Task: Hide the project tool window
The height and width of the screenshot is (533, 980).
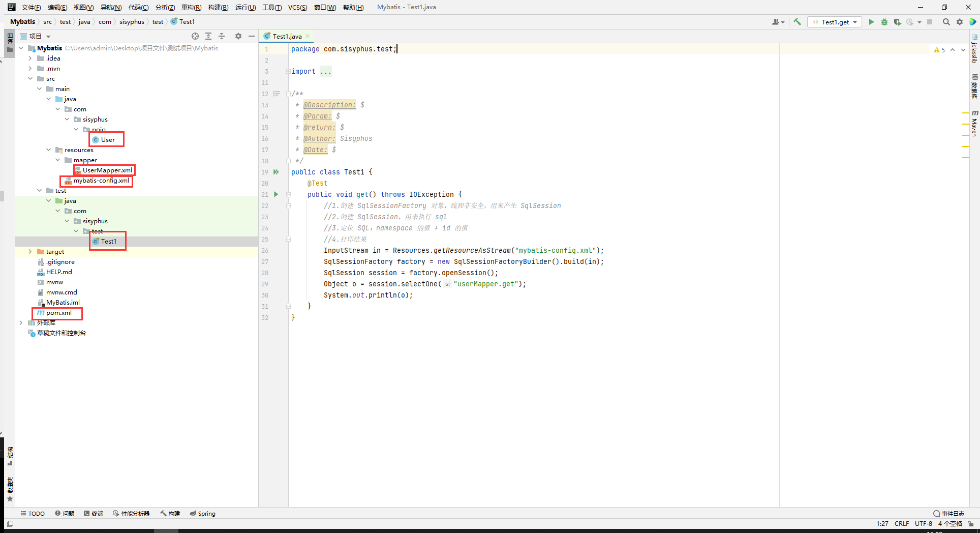Action: click(x=252, y=36)
